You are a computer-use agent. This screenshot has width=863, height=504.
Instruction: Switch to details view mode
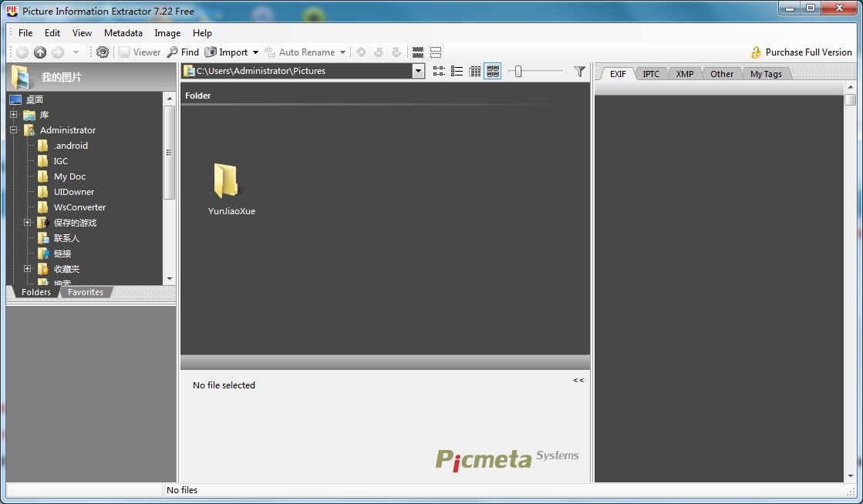pos(475,71)
